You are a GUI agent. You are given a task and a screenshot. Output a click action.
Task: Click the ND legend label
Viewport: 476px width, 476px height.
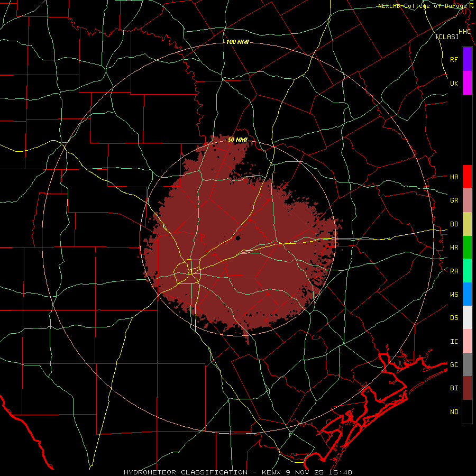pyautogui.click(x=454, y=412)
